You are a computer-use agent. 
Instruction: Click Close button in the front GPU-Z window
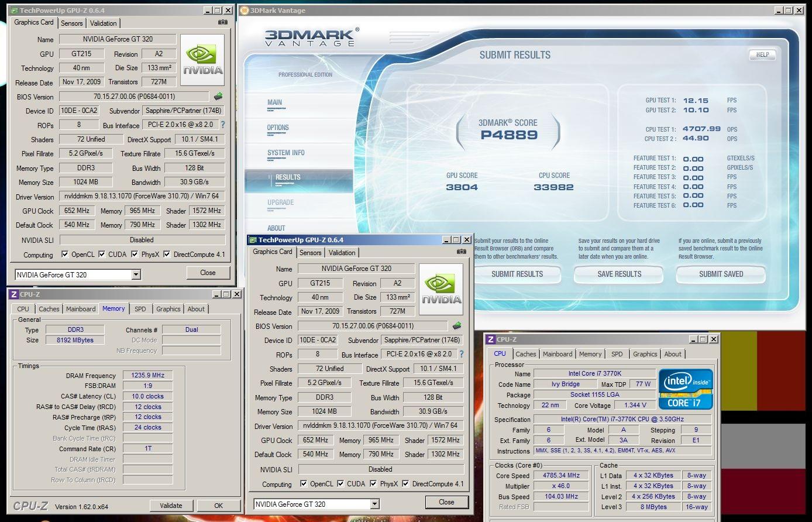(x=446, y=502)
